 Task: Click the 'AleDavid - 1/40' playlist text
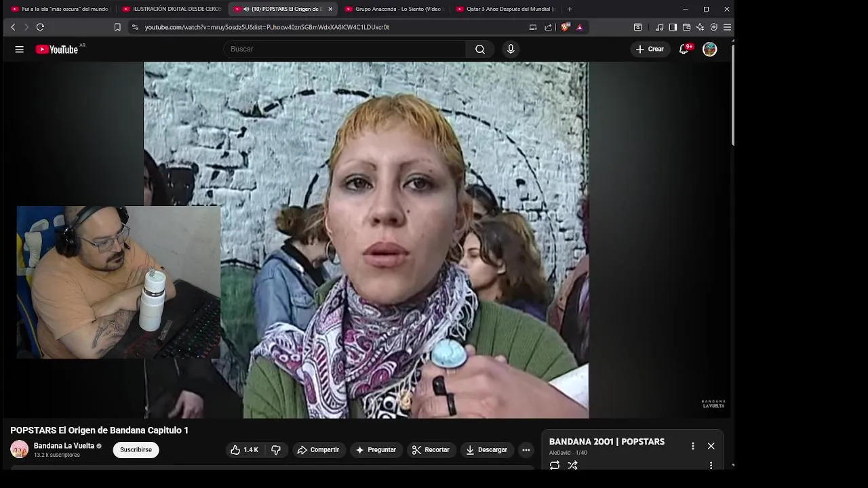[x=568, y=453]
